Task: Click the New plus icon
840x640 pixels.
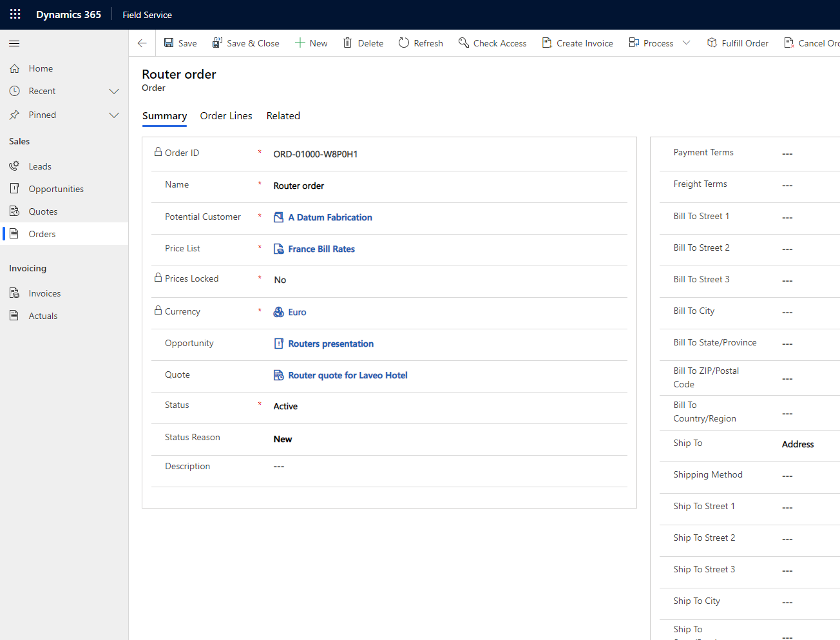Action: point(300,43)
